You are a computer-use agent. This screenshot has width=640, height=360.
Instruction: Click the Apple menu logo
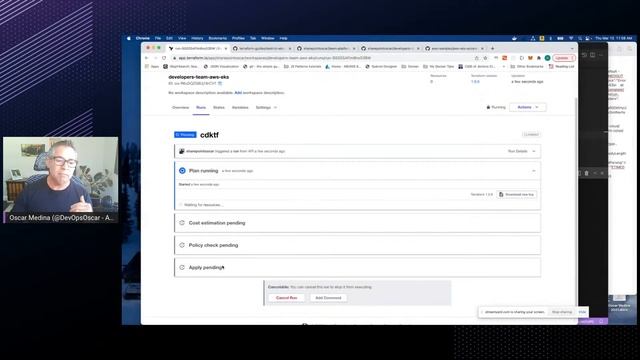[129, 38]
